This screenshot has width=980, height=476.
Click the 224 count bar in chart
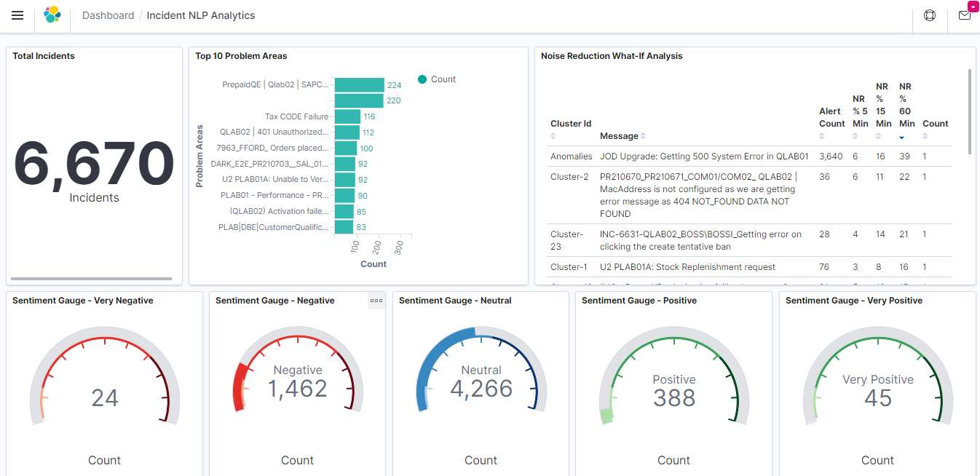359,85
